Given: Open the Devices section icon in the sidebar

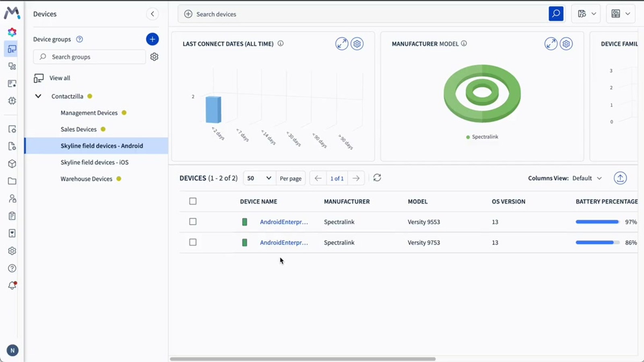Looking at the screenshot, I should pos(12,49).
